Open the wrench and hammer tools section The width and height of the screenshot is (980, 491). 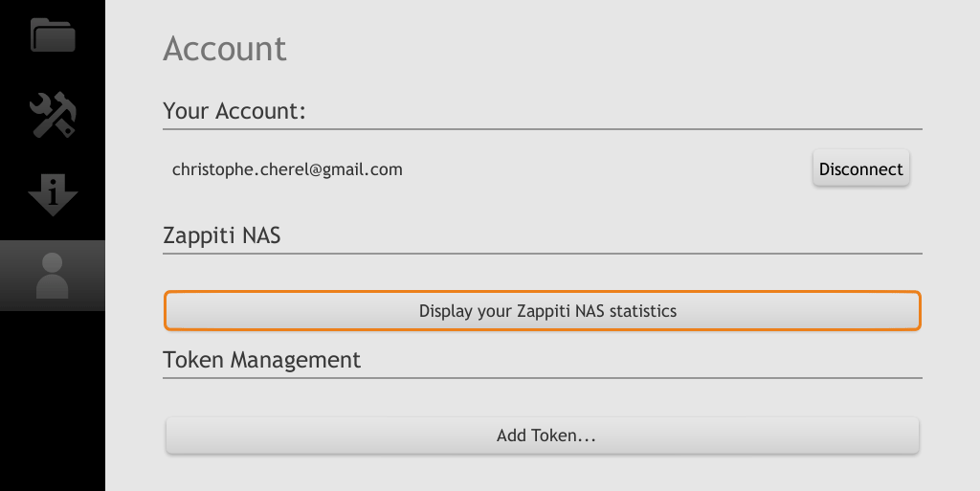coord(53,115)
